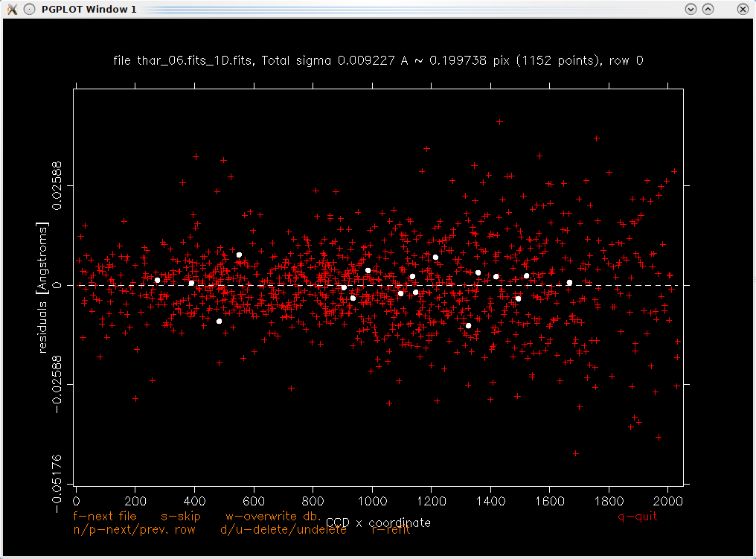The width and height of the screenshot is (756, 559).
Task: Click the x-axis tick label 1000
Action: [x=372, y=501]
